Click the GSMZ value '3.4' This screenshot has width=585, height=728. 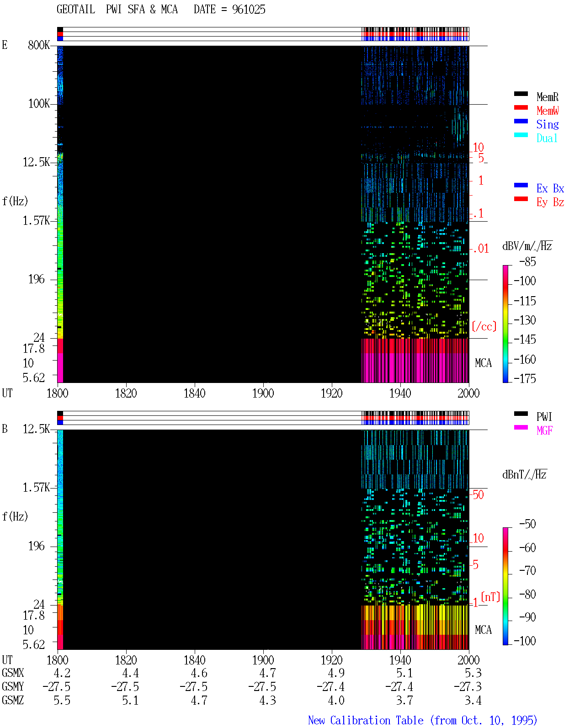[473, 700]
